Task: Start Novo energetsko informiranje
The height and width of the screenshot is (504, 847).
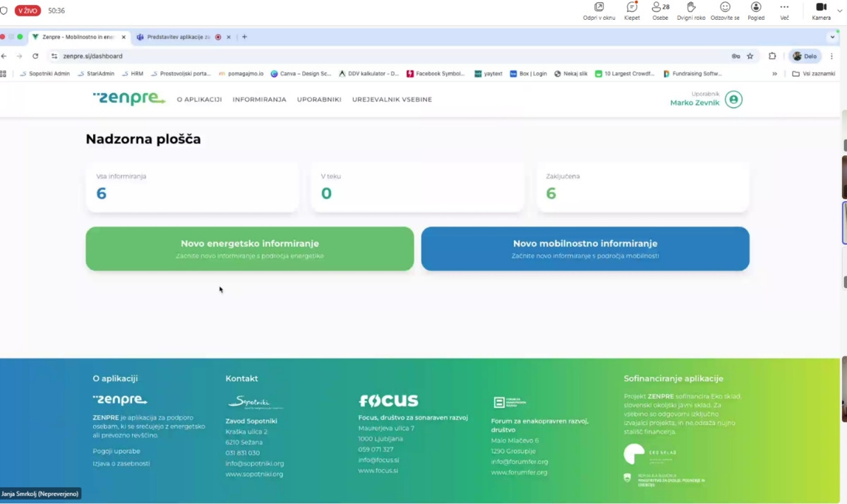Action: [250, 248]
